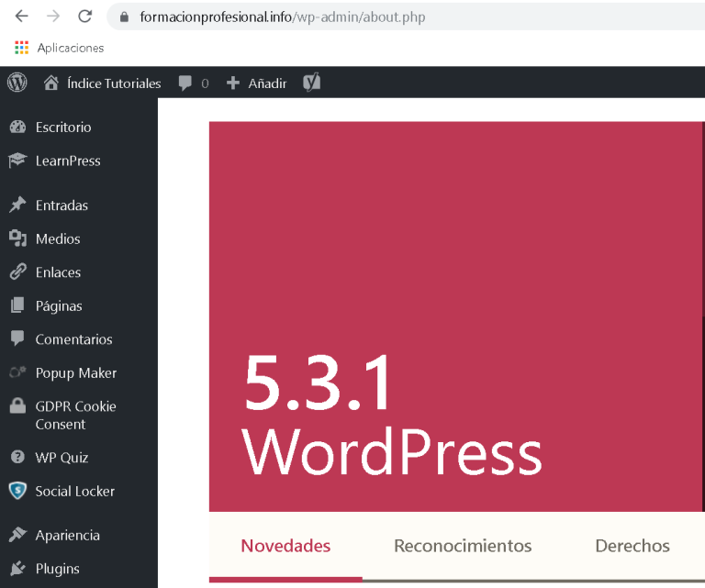Screen dimensions: 705x588
Task: Click the WordPress logo in admin bar
Action: click(17, 83)
